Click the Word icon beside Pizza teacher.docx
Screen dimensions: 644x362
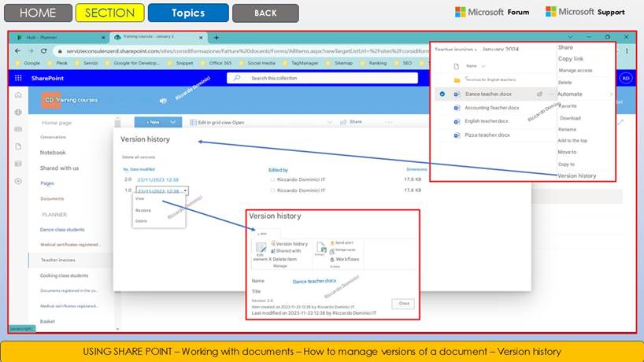tap(457, 135)
